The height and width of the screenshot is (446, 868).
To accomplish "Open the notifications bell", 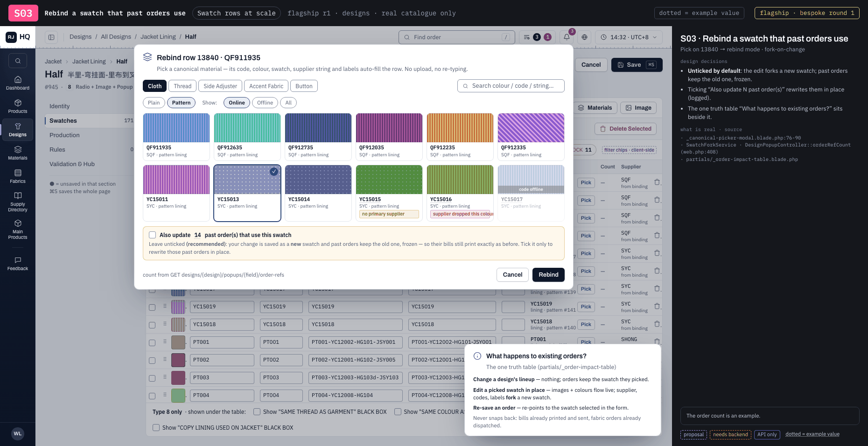I will pyautogui.click(x=567, y=37).
